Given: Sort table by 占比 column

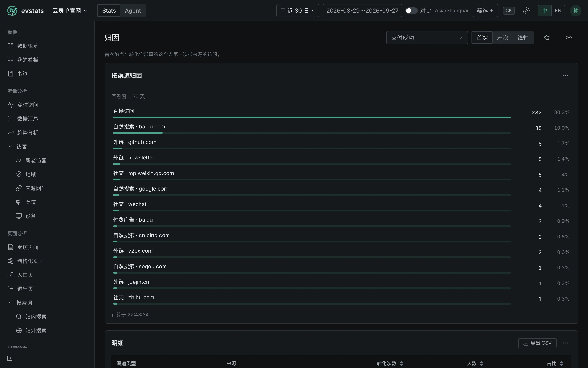Looking at the screenshot, I should (x=555, y=363).
